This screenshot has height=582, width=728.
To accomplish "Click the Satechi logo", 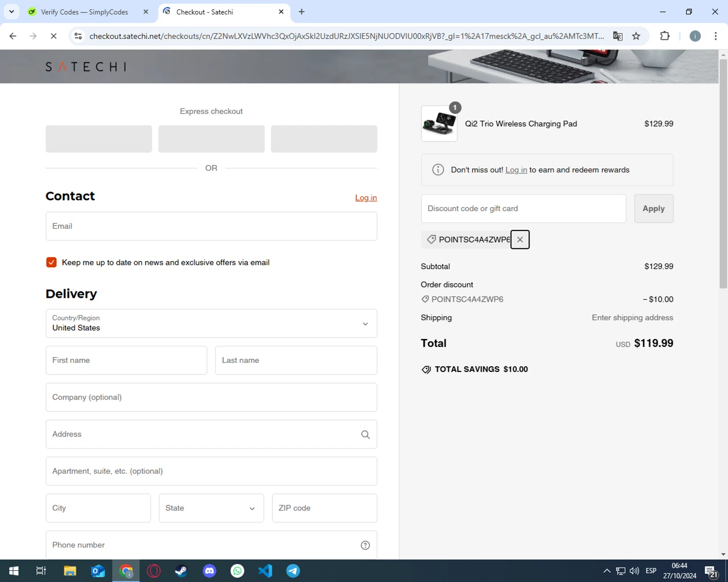I will 86,67.
